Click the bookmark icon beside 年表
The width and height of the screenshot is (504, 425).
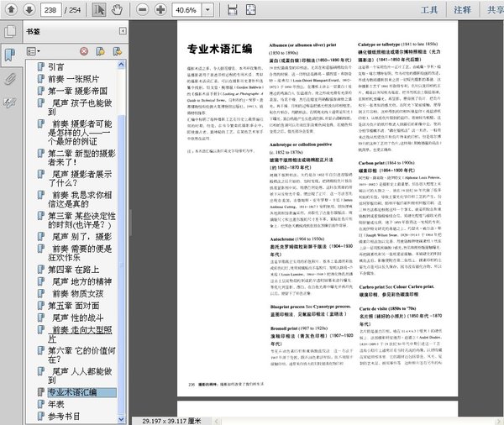point(41,404)
